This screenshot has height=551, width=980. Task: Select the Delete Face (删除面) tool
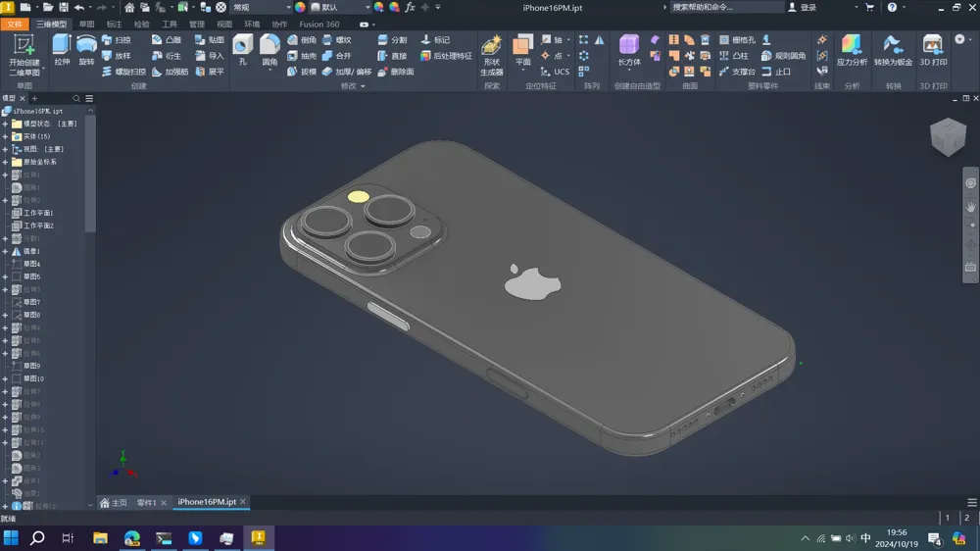click(x=396, y=72)
